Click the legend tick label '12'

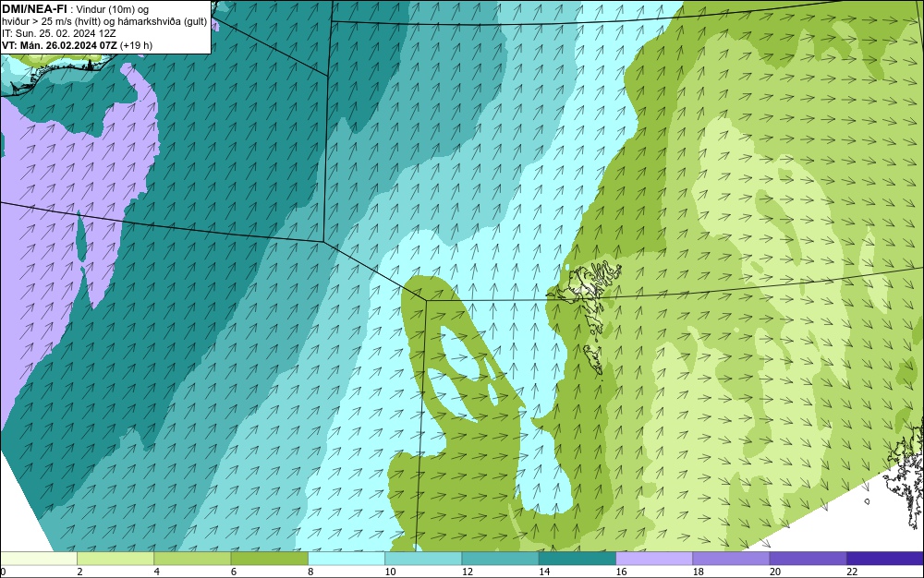(468, 572)
